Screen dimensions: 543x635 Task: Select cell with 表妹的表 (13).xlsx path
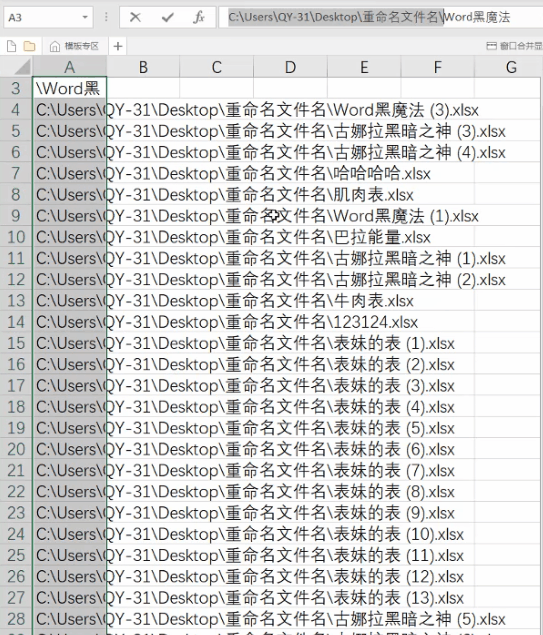(x=70, y=598)
